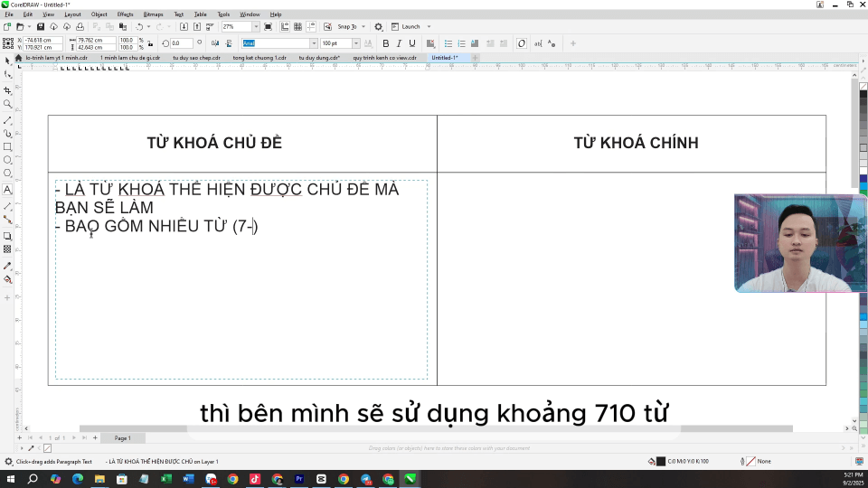
Task: Mirror text horizontally
Action: pyautogui.click(x=215, y=43)
